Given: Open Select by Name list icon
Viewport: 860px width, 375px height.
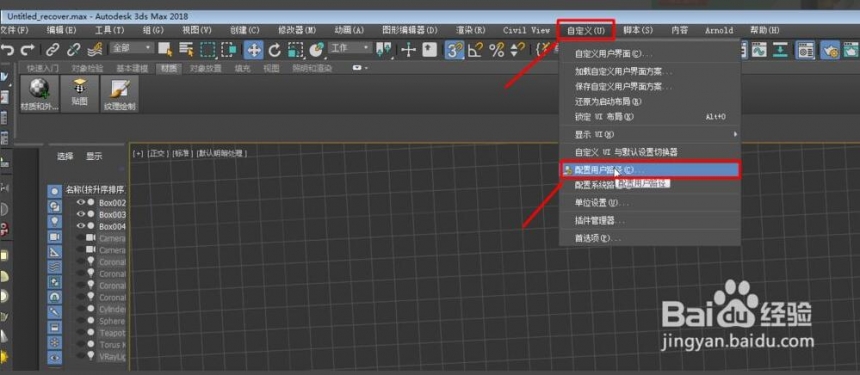Looking at the screenshot, I should [x=186, y=50].
